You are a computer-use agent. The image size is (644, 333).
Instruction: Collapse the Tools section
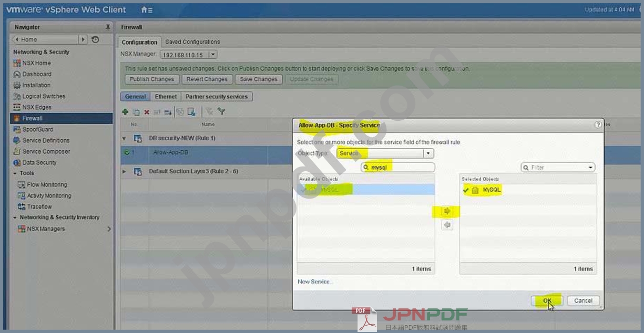pos(15,173)
